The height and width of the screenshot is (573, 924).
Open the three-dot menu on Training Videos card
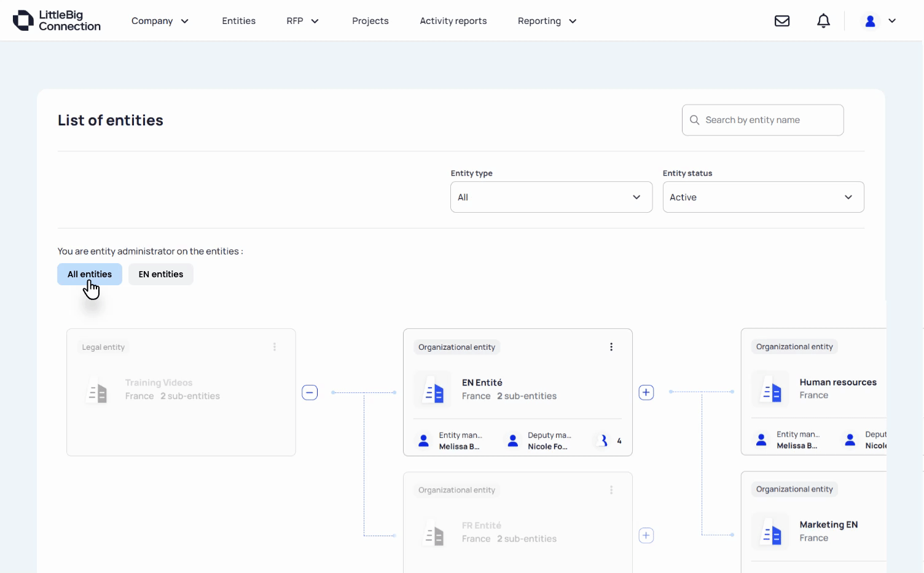click(x=275, y=347)
